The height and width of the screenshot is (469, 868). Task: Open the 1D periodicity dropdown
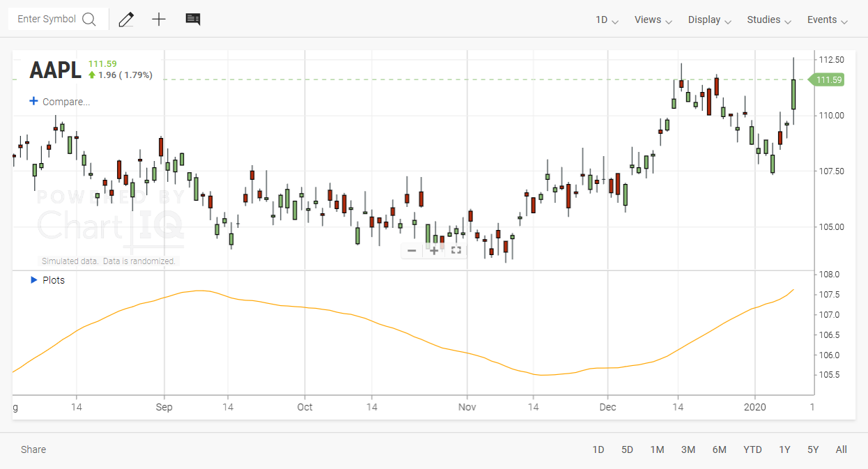pos(607,20)
